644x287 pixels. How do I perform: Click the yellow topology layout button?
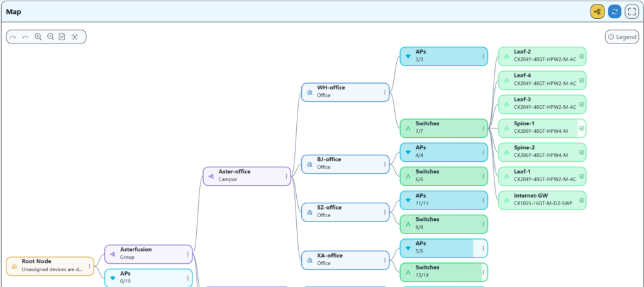597,11
